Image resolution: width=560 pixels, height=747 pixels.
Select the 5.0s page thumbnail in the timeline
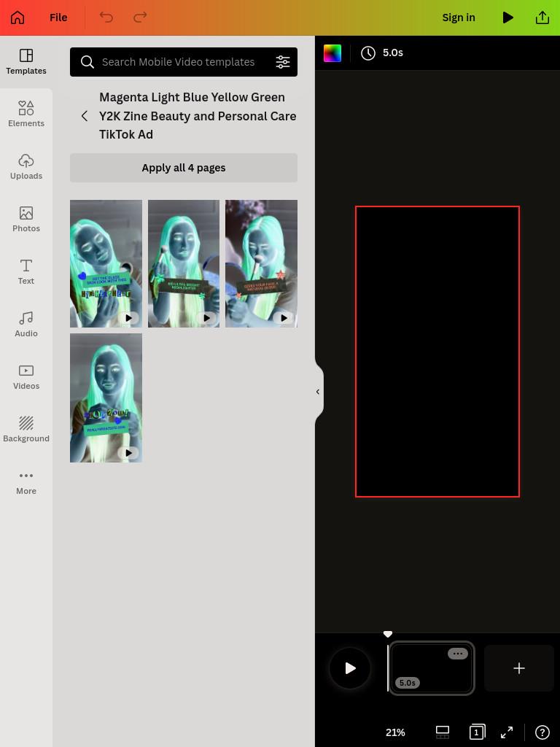coord(432,668)
